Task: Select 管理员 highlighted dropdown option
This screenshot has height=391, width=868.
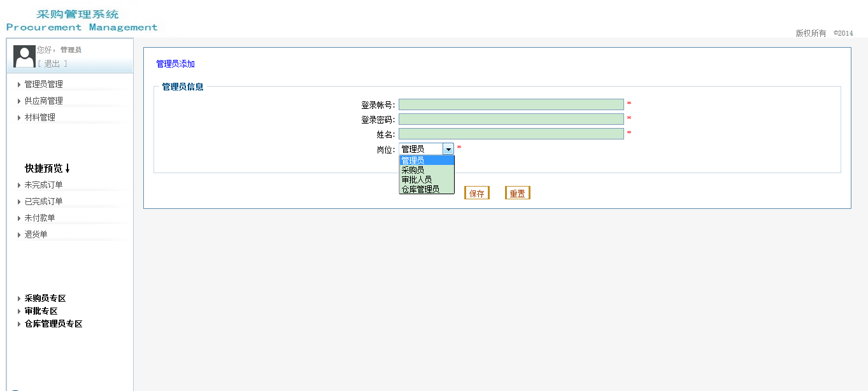Action: pyautogui.click(x=413, y=160)
